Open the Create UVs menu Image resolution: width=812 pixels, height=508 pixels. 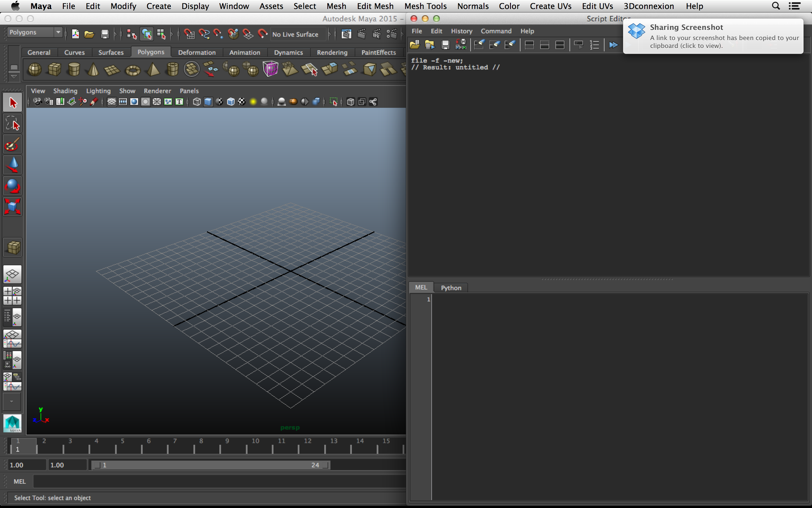tap(550, 6)
